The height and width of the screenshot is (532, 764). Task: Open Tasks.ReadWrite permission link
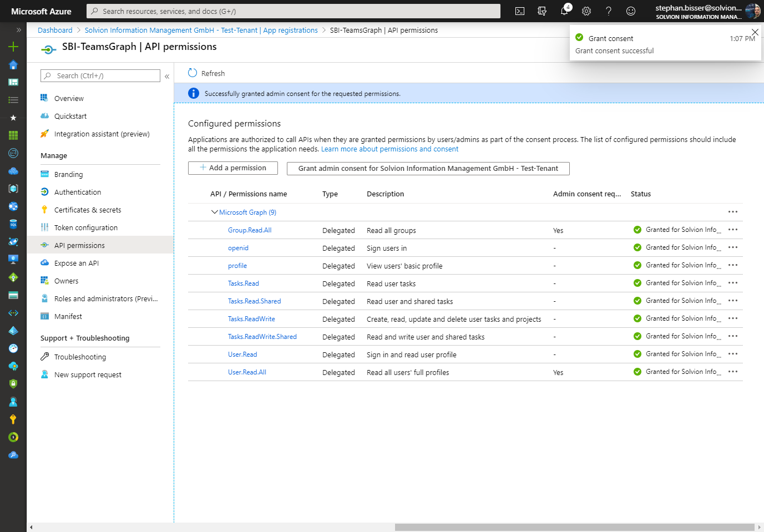point(251,319)
